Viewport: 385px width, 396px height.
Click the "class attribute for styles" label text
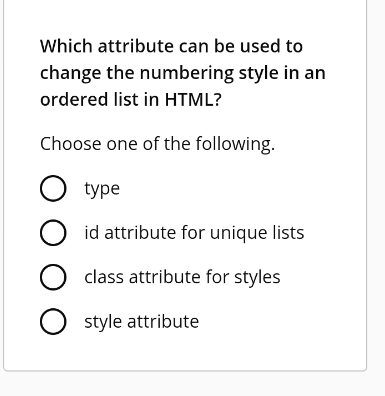[182, 277]
